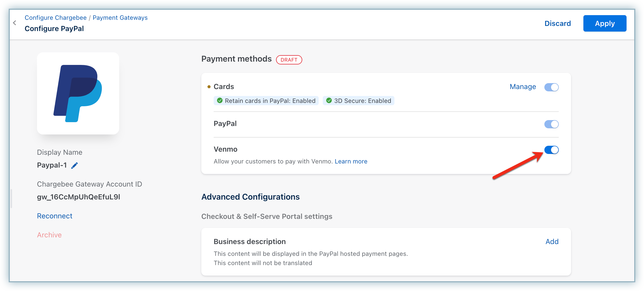
Task: Open Configure Chargebee breadcrumb
Action: [x=55, y=18]
